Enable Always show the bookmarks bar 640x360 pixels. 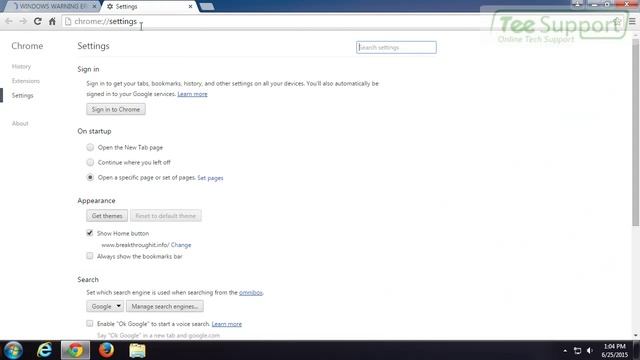90,256
